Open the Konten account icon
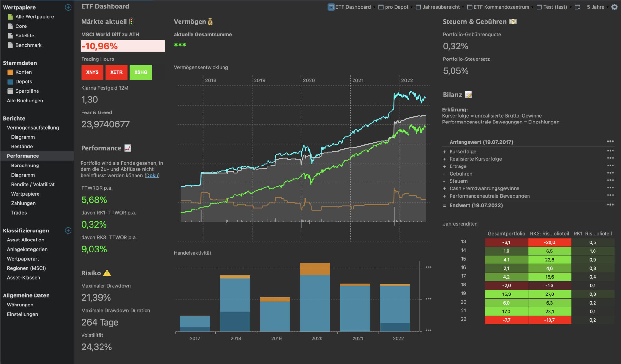The width and height of the screenshot is (621, 364). (x=10, y=72)
